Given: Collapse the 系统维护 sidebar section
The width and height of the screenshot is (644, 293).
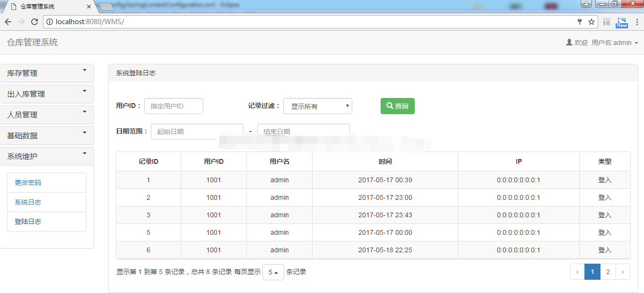Looking at the screenshot, I should (x=47, y=156).
